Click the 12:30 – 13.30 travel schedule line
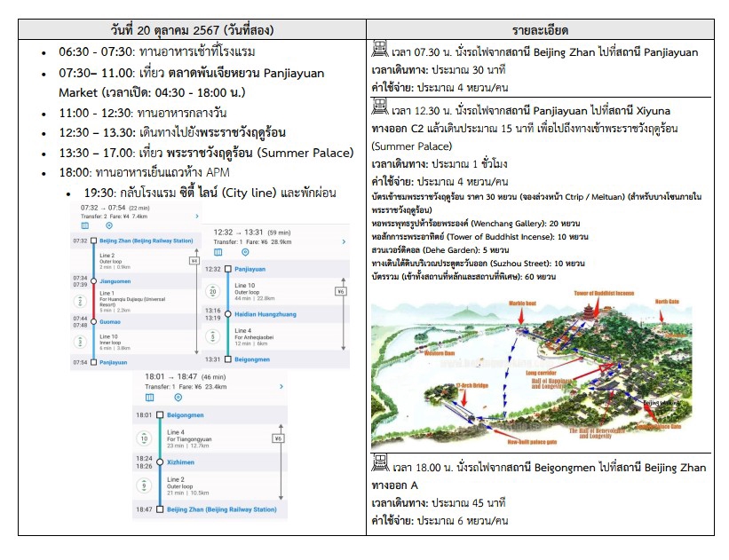 click(x=172, y=133)
